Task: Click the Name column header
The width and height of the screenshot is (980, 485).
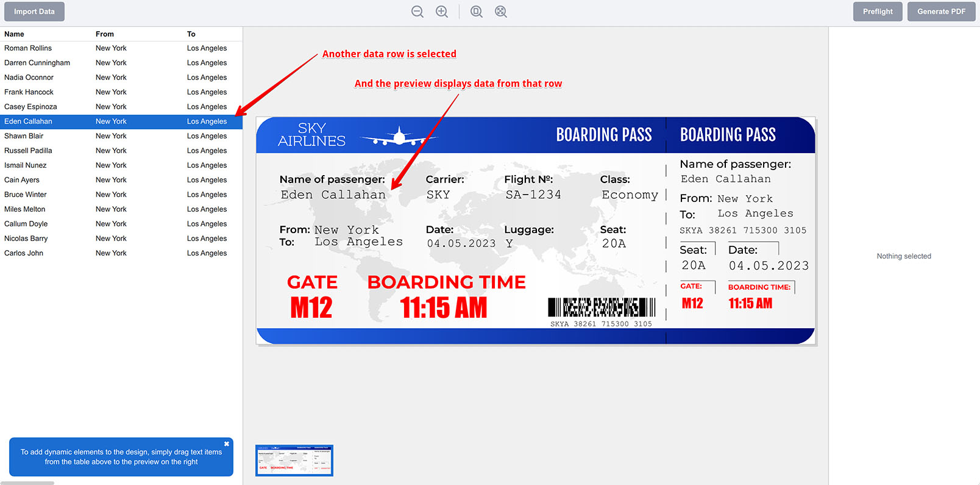Action: (x=14, y=34)
